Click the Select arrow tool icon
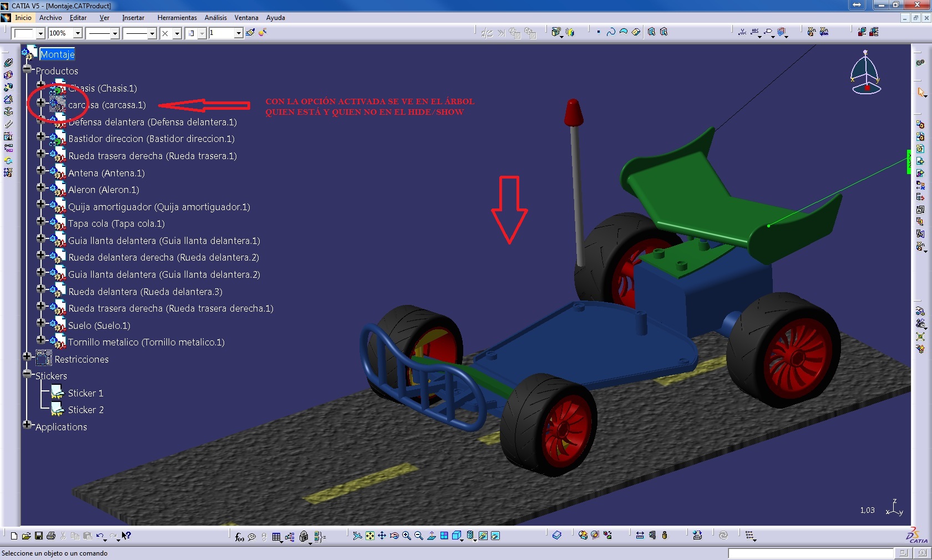Viewport: 932px width, 560px height. click(x=921, y=92)
